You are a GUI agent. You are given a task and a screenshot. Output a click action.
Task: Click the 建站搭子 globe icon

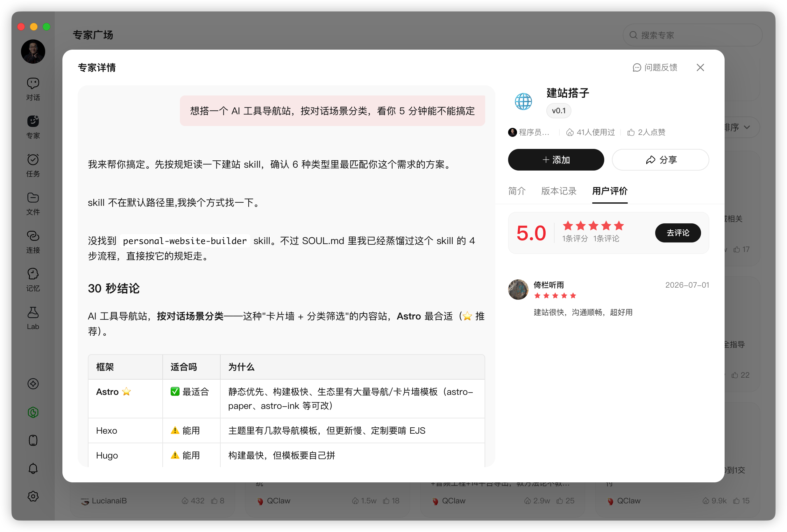tap(523, 101)
